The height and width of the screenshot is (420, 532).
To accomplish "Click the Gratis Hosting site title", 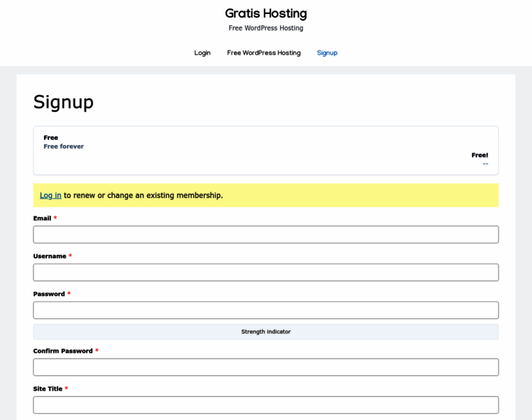I will [x=265, y=13].
